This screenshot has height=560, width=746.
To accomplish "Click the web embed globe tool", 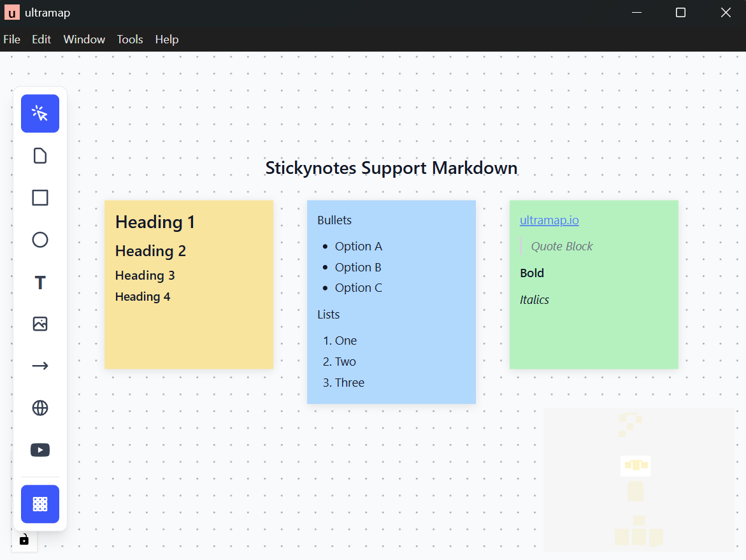I will (x=40, y=408).
